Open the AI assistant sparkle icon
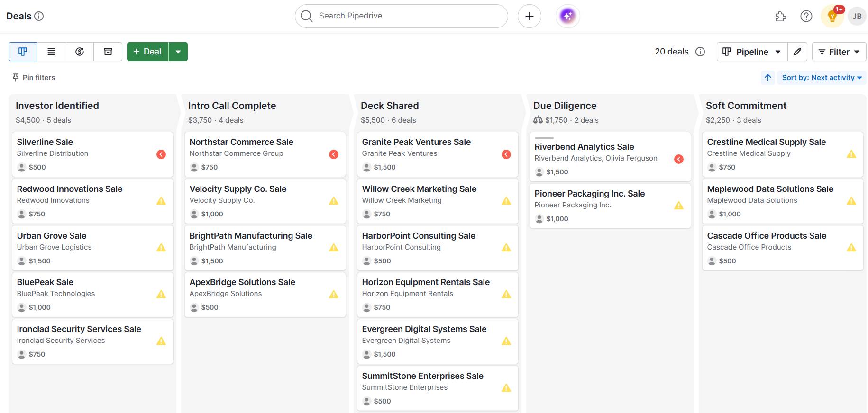868x413 pixels. tap(567, 16)
